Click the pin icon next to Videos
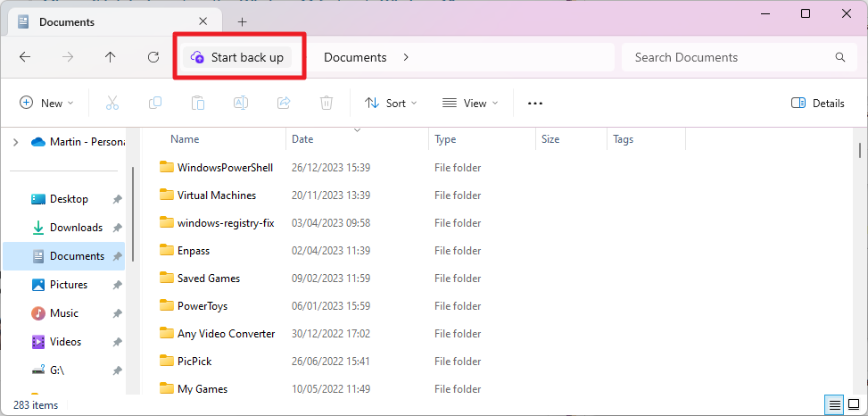 (117, 342)
